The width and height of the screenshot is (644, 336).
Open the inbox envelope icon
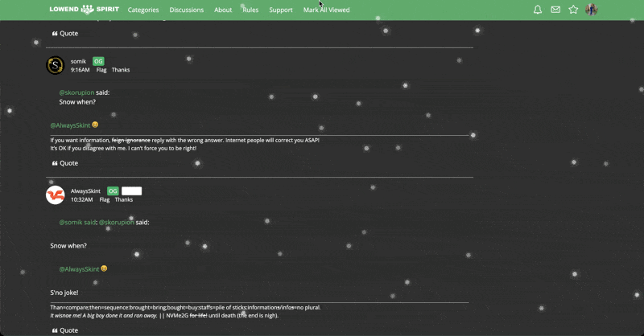pos(555,10)
